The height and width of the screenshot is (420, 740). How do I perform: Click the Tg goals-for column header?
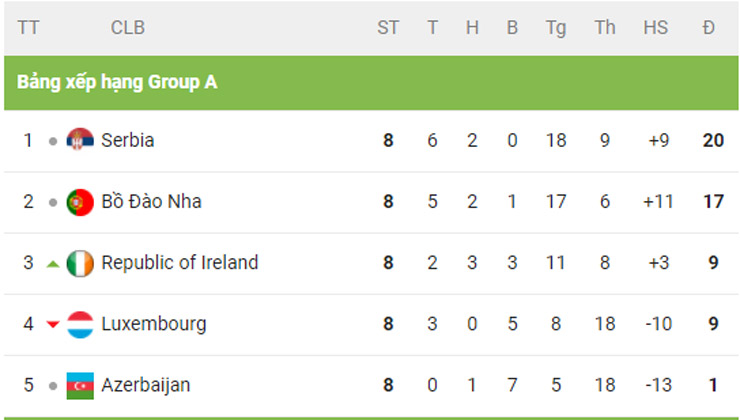tap(556, 28)
